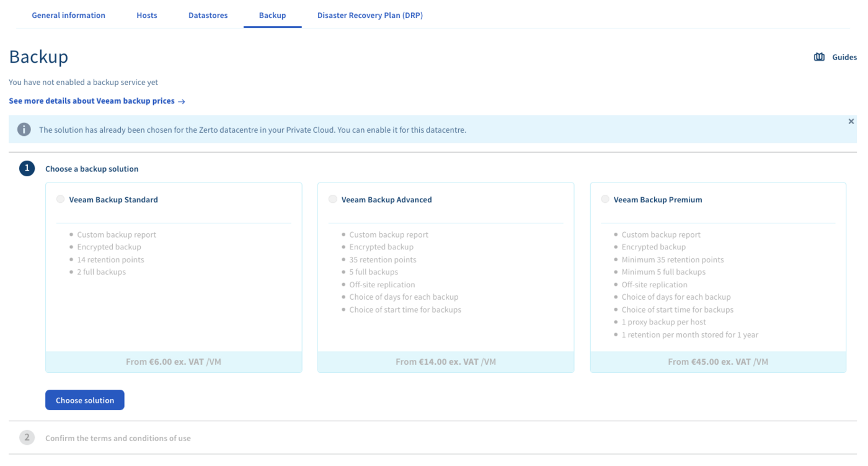
Task: Click the arrow after Veeam backup prices
Action: (x=182, y=101)
